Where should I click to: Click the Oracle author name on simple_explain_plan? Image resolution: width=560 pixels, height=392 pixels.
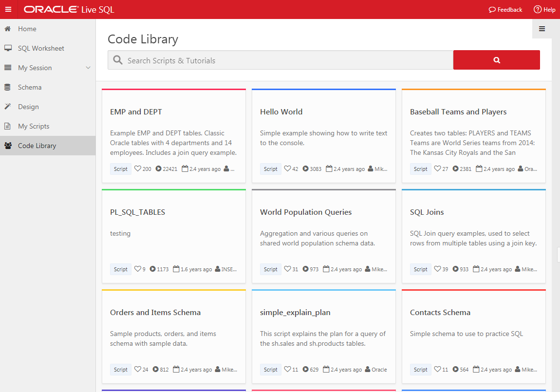pos(379,370)
